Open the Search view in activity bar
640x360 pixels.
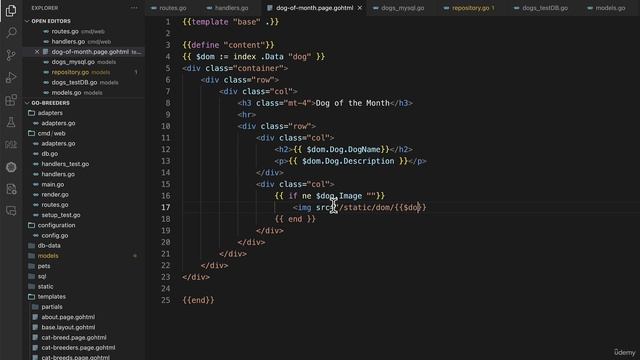(x=11, y=32)
